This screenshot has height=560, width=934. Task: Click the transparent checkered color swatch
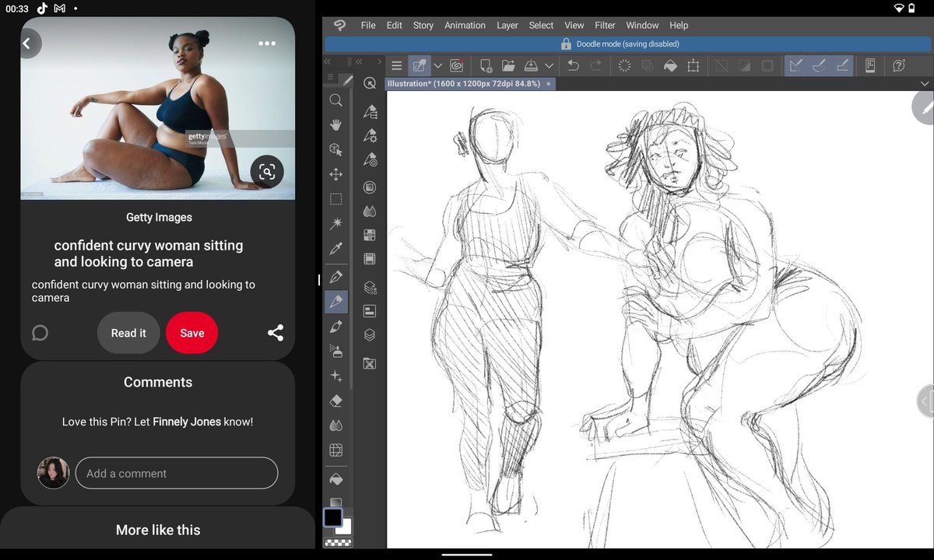tap(337, 542)
